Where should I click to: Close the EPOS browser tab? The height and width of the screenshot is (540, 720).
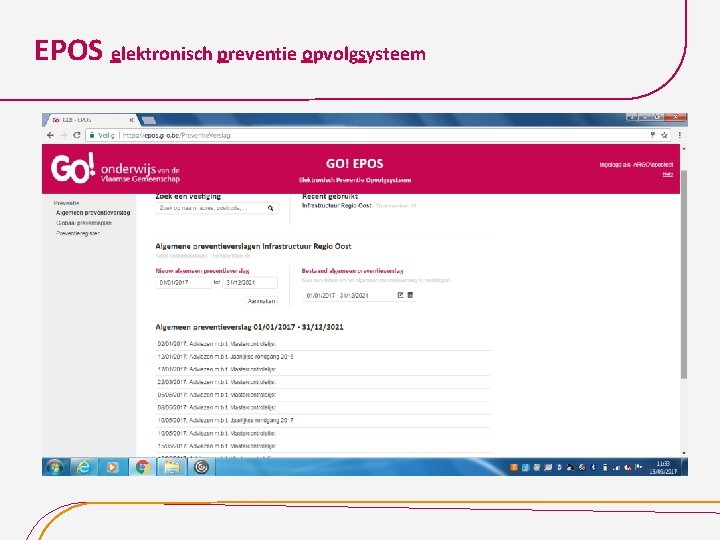tap(131, 120)
